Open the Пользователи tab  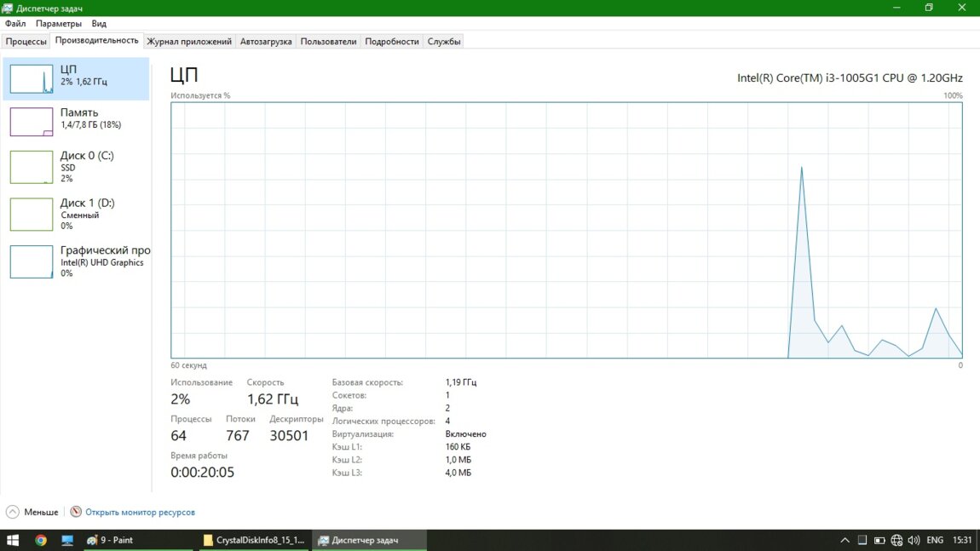point(328,41)
